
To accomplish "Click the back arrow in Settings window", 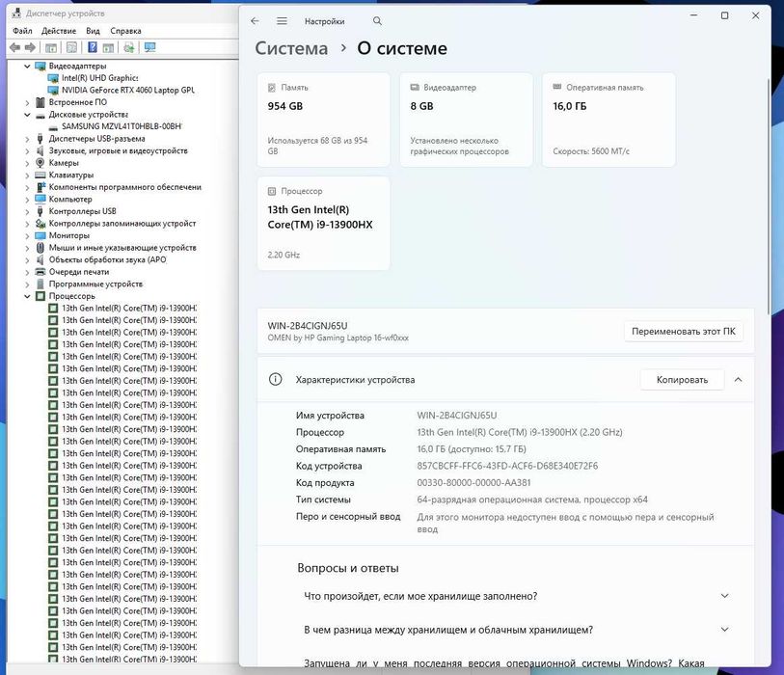I will coord(255,21).
